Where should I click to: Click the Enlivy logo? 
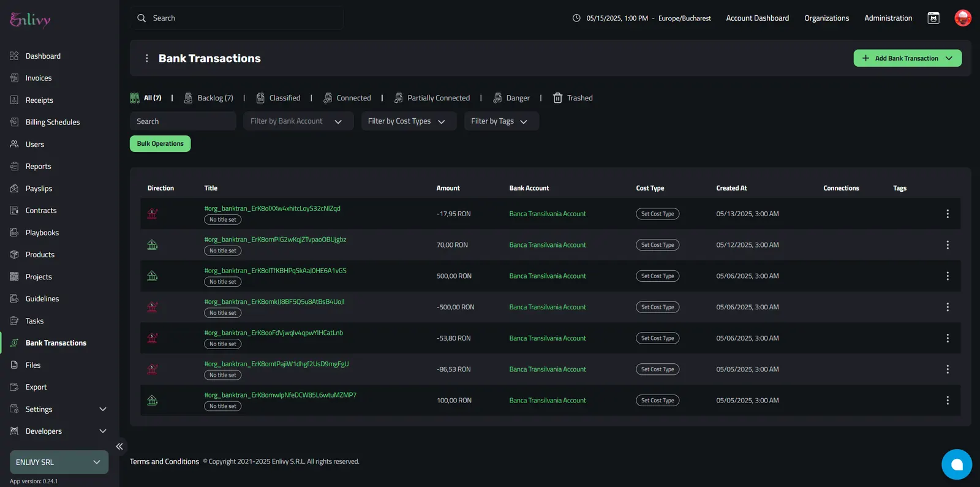30,20
